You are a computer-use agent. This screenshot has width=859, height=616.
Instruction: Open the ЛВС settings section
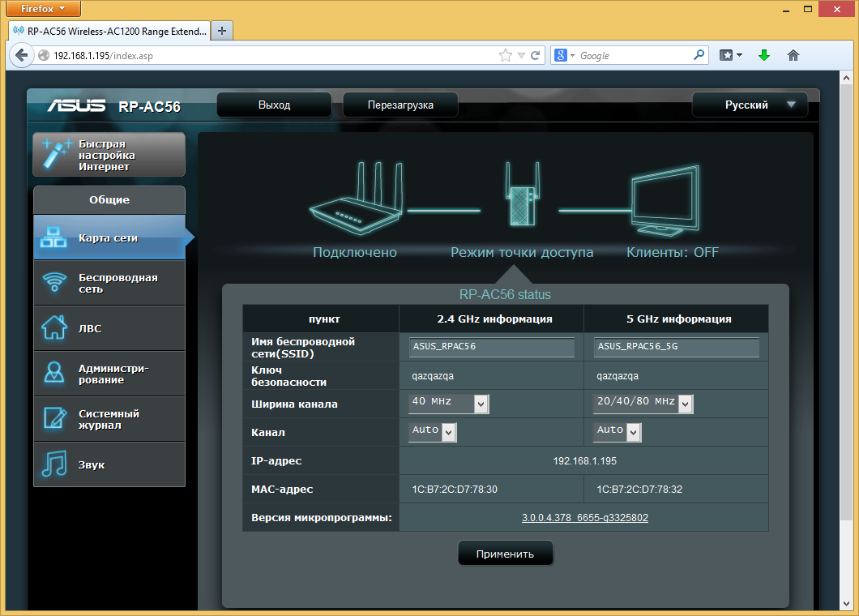point(109,328)
